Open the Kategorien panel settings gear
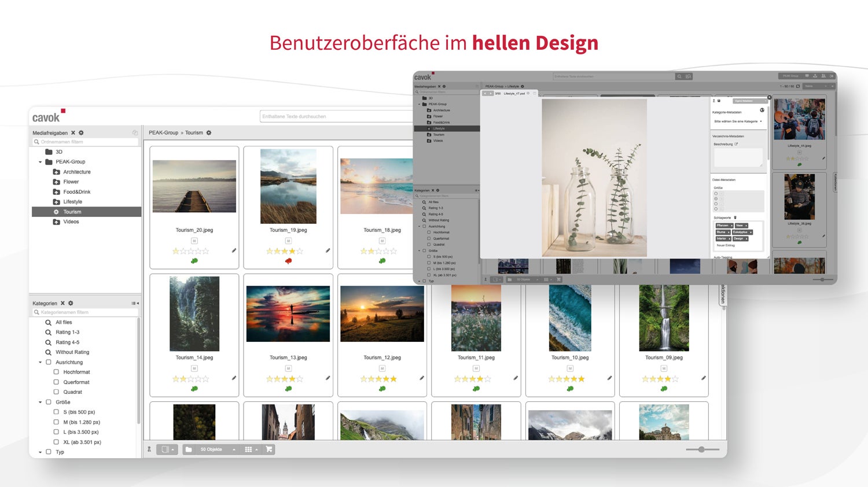Screen dimensions: 868x487 pyautogui.click(x=71, y=302)
